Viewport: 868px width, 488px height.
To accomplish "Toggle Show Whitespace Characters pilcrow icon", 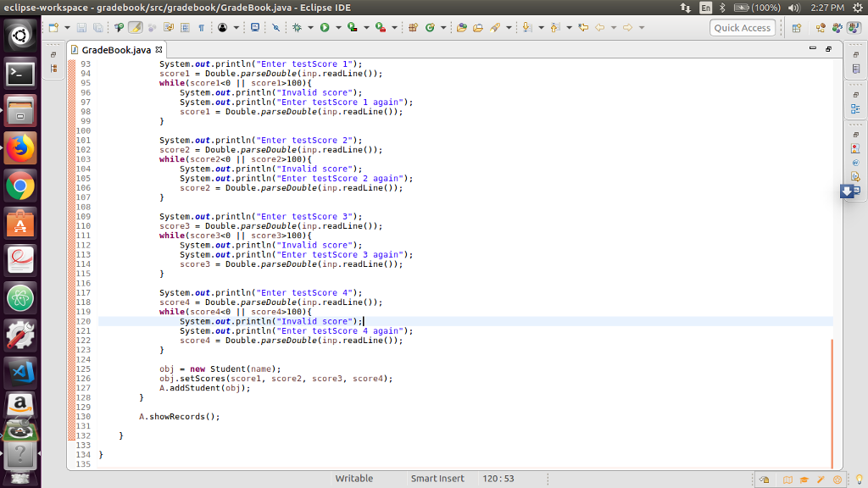I will pos(202,27).
